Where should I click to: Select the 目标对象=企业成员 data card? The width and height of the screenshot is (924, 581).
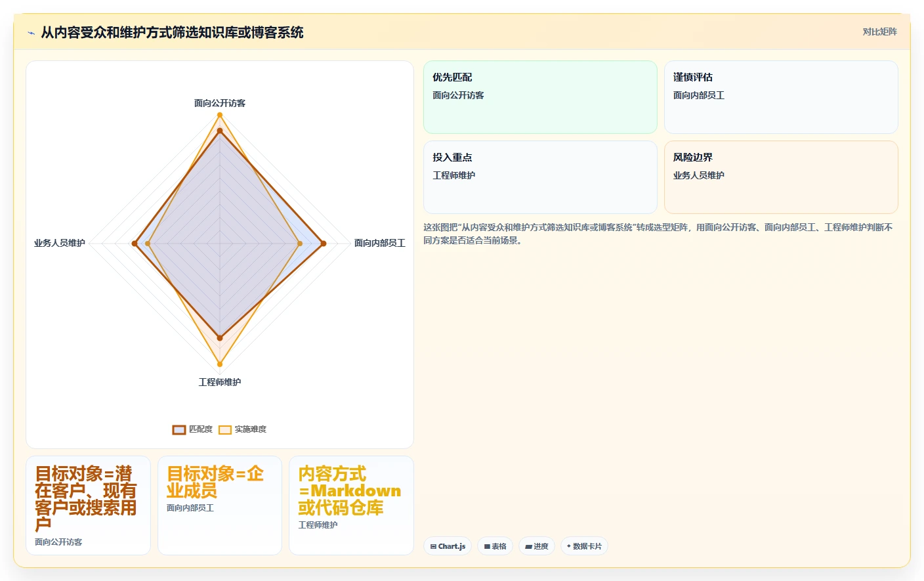(220, 506)
